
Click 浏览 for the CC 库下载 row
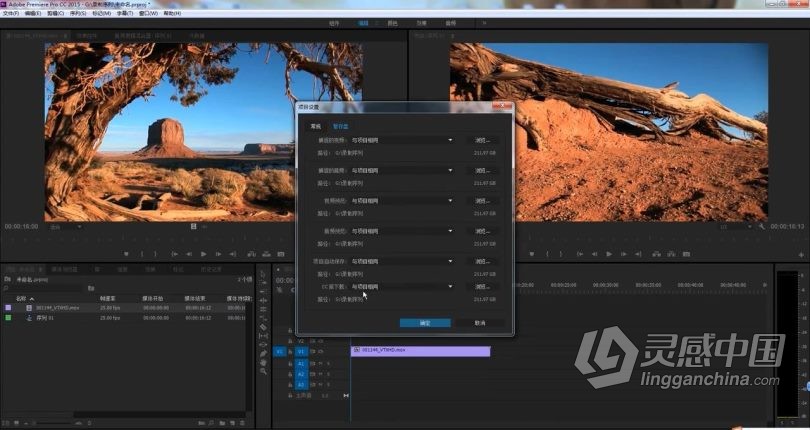pyautogui.click(x=482, y=286)
